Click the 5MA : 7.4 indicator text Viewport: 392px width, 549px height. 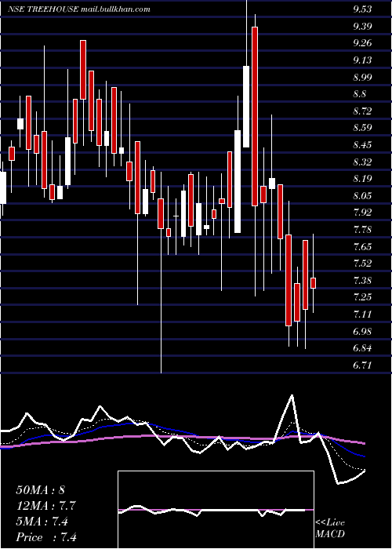(42, 521)
